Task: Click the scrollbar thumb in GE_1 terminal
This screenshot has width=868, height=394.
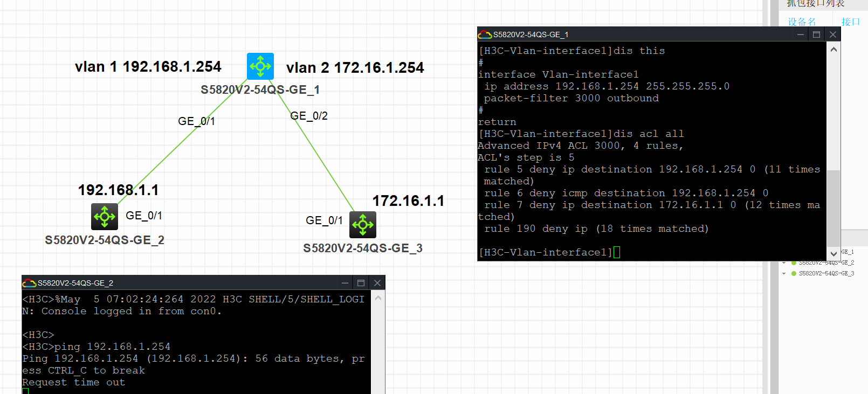Action: (833, 208)
